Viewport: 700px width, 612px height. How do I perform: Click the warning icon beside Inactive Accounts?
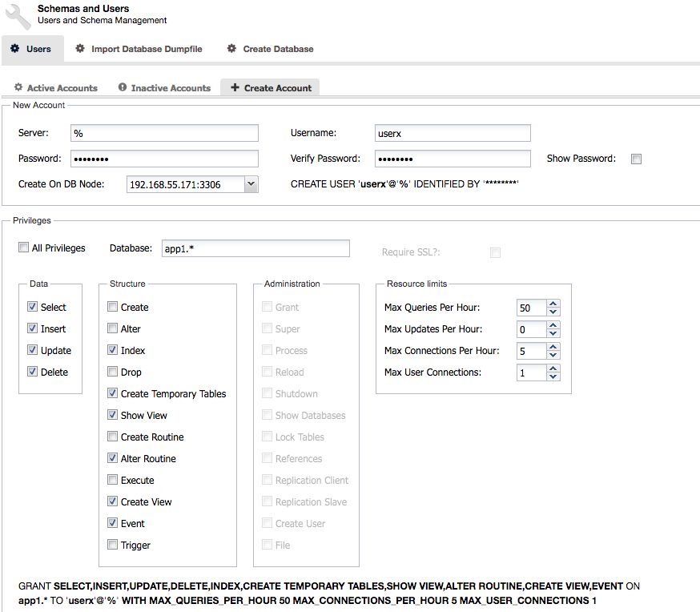click(x=123, y=87)
